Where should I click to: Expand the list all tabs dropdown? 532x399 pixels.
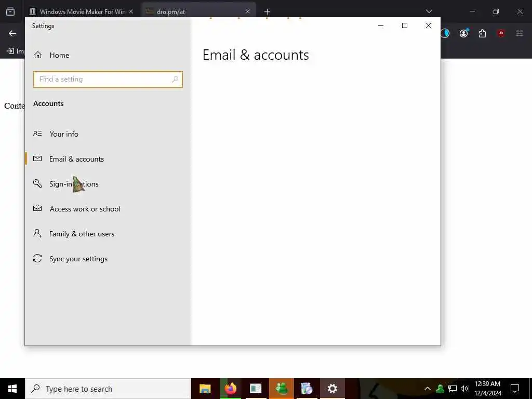pyautogui.click(x=429, y=11)
